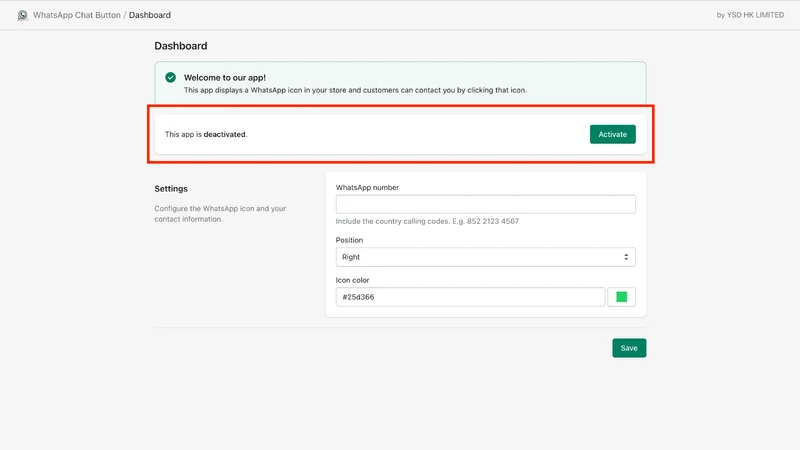Viewport: 800px width, 450px height.
Task: Save the settings
Action: click(629, 348)
